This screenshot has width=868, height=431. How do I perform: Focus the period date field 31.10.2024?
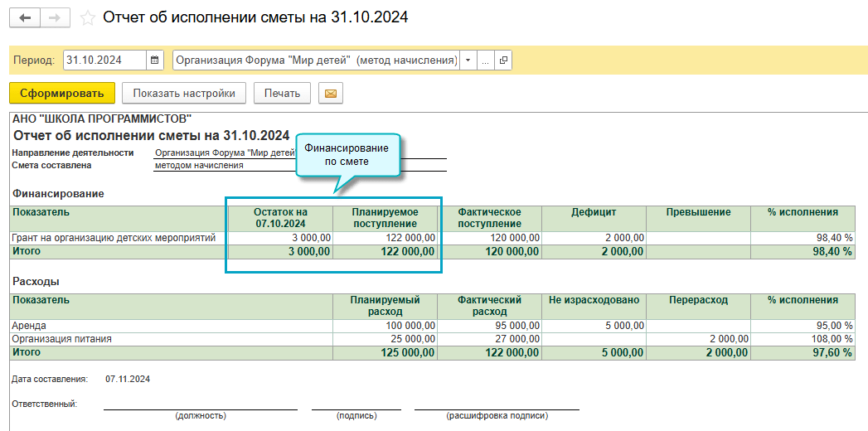pos(105,61)
